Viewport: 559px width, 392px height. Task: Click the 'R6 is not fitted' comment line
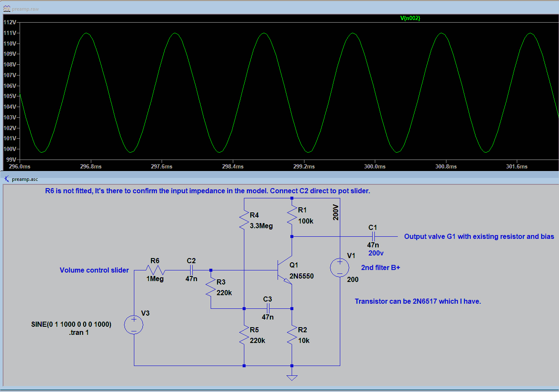click(208, 191)
